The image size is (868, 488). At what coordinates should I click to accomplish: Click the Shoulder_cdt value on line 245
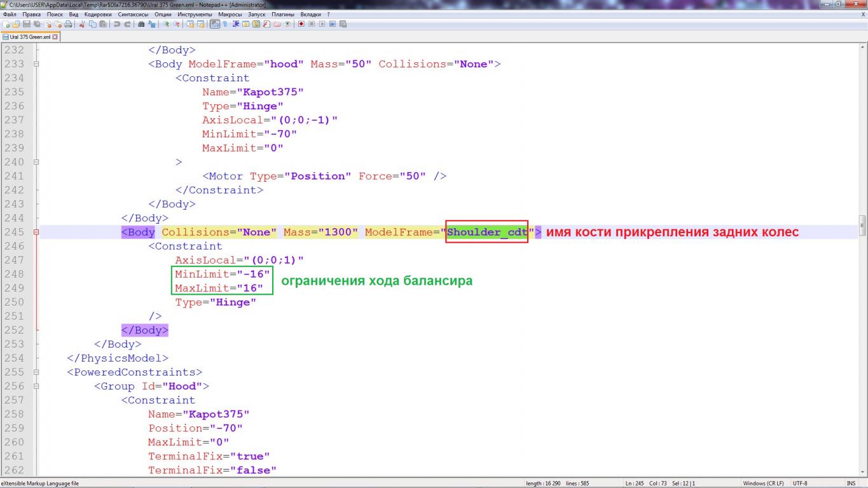click(487, 233)
